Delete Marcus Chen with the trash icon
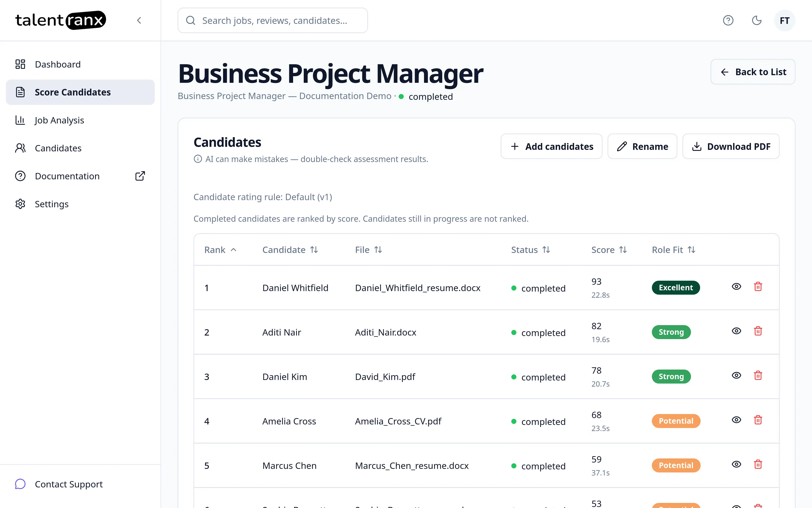The image size is (812, 508). (758, 465)
